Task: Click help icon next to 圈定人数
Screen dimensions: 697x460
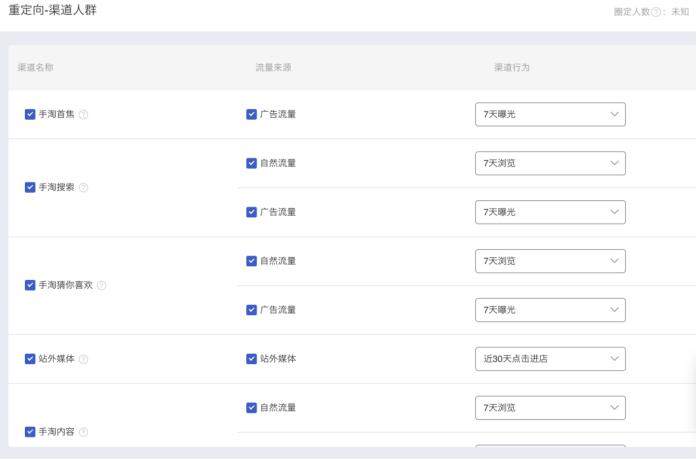Action: click(657, 11)
